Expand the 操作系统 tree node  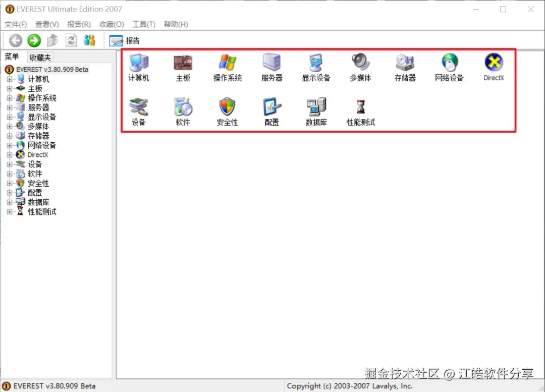point(10,98)
